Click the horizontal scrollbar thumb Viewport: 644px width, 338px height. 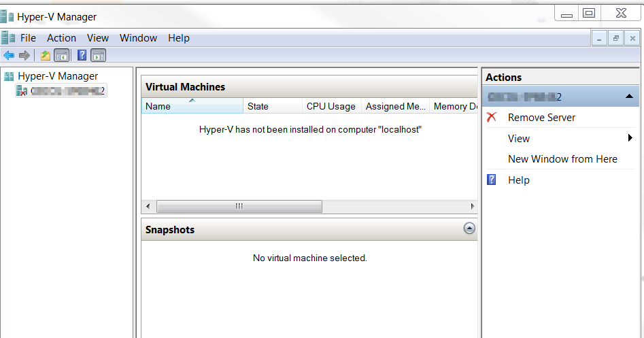tap(239, 206)
